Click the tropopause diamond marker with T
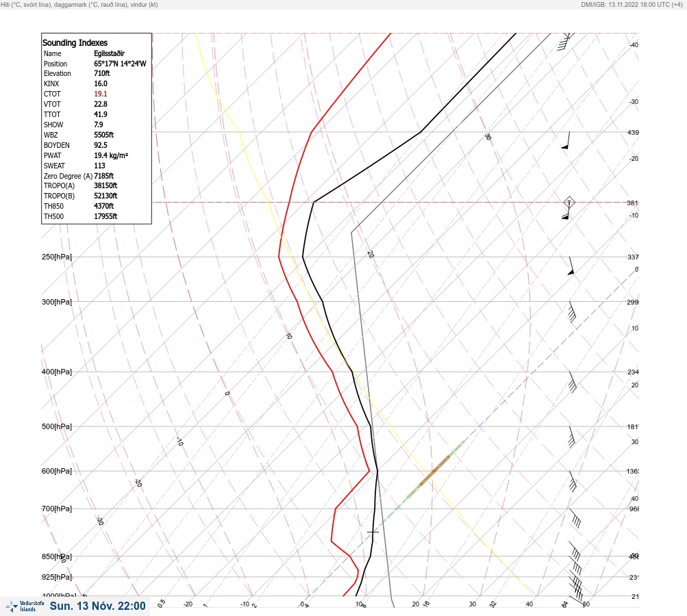Viewport: 687px width, 616px height. click(569, 203)
